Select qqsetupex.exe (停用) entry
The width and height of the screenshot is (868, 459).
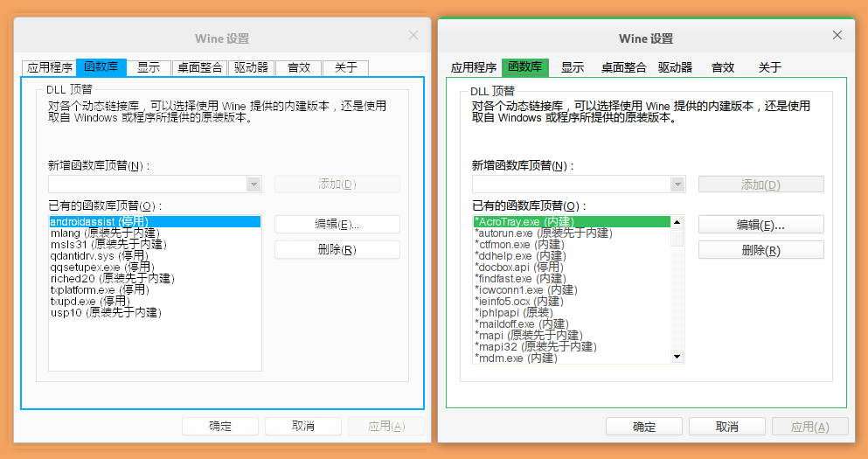(x=155, y=268)
